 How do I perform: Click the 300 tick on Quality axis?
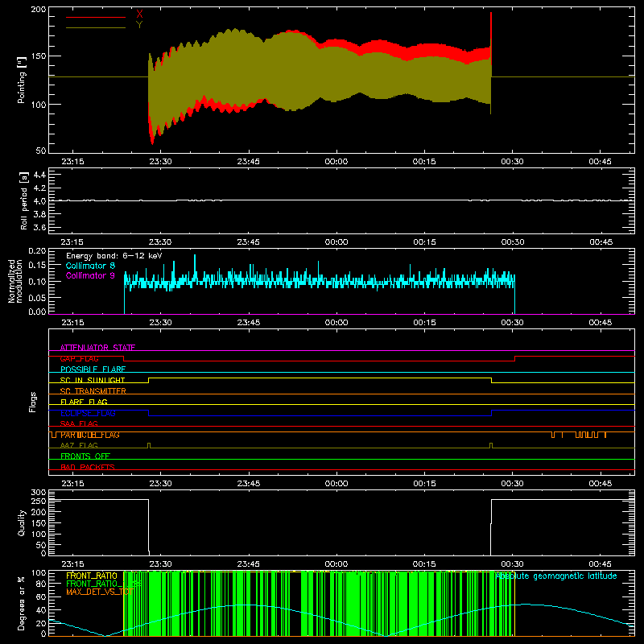[39, 493]
